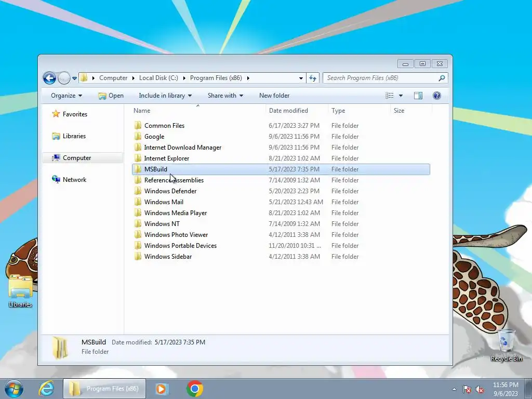Select Computer in the address breadcrumb
The width and height of the screenshot is (532, 399).
pyautogui.click(x=113, y=78)
